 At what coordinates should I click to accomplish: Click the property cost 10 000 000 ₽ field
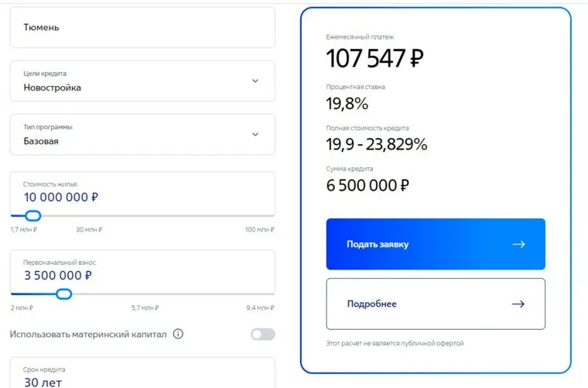pos(142,197)
